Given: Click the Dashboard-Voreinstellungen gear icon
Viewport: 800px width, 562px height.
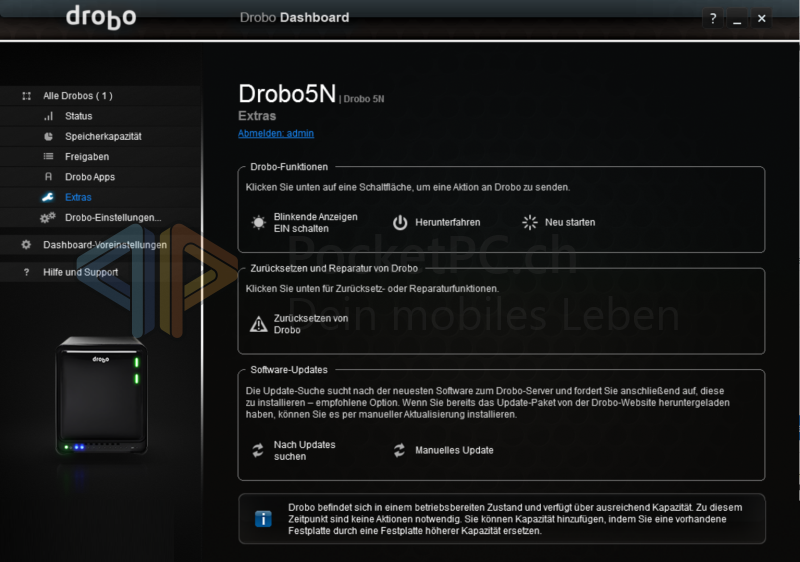Looking at the screenshot, I should point(26,245).
